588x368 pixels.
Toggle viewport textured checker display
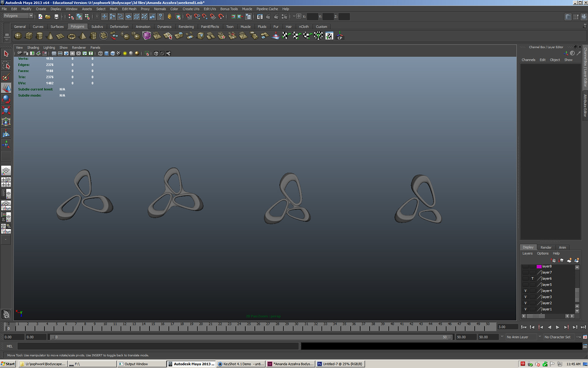119,54
